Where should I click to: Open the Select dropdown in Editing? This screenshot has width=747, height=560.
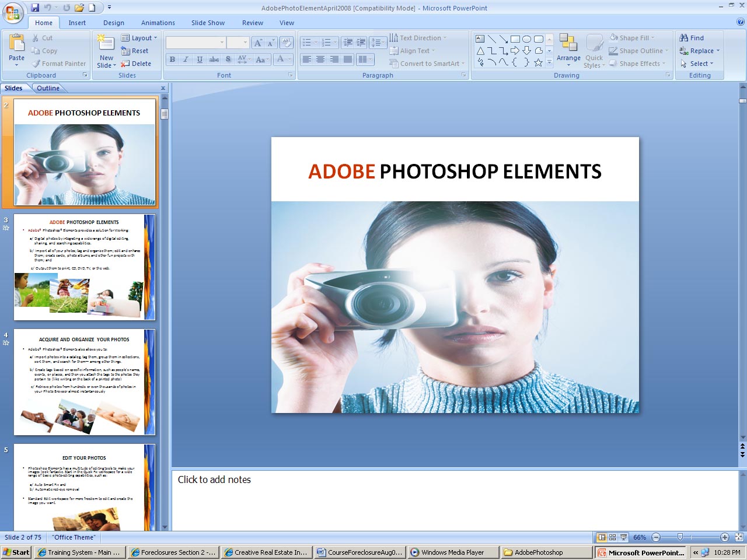pyautogui.click(x=697, y=64)
